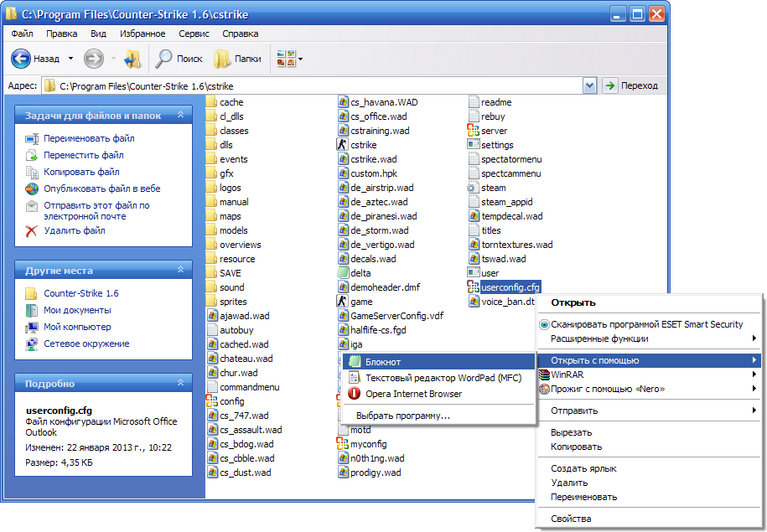Click the My Computer icon
The height and width of the screenshot is (532, 767).
(32, 327)
